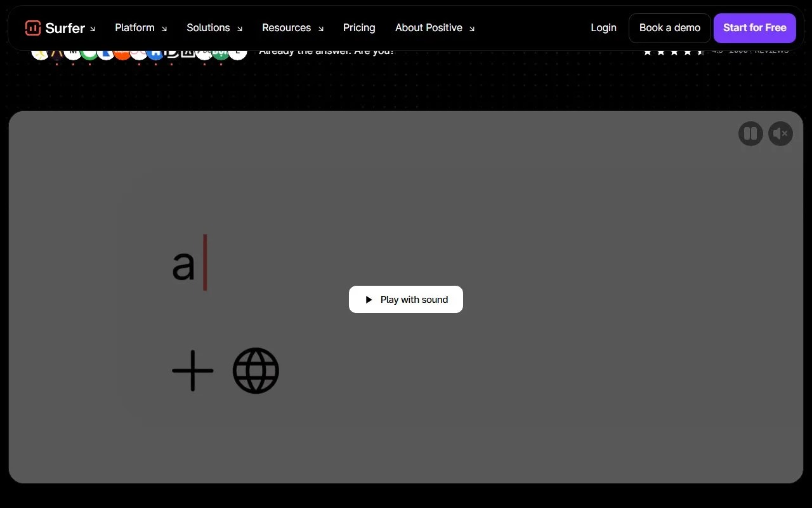Pause the video with pause icon
Screen dimensions: 812x508
[750, 133]
